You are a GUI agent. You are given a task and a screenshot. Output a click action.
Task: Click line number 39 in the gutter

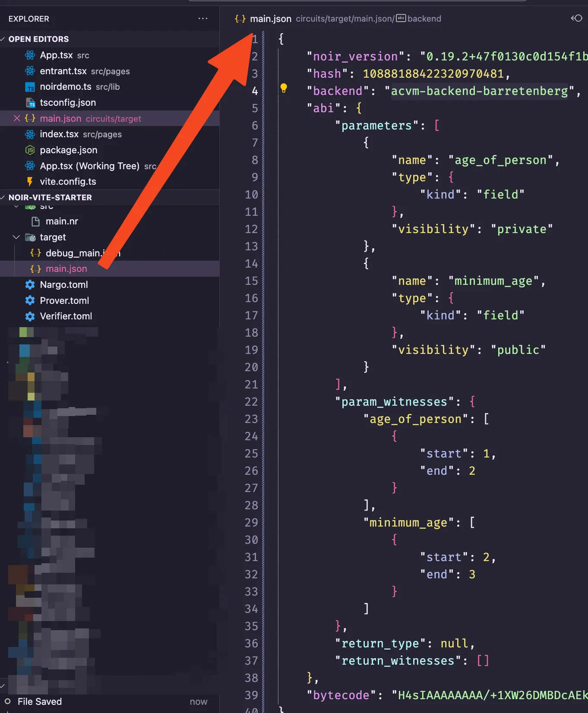(x=251, y=695)
